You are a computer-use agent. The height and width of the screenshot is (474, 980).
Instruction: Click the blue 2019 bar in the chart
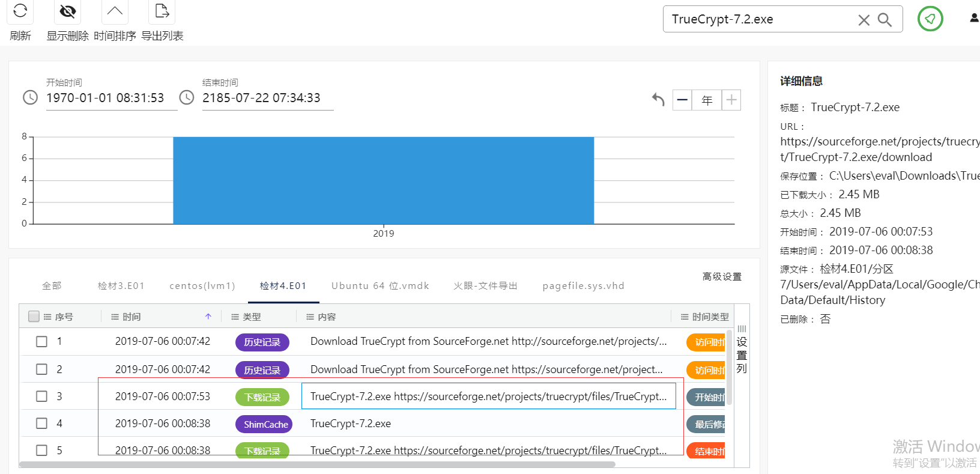pyautogui.click(x=384, y=180)
